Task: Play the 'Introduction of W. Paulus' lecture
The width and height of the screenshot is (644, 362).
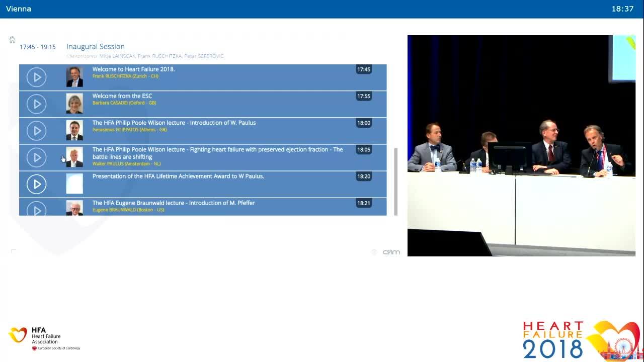Action: [x=36, y=131]
